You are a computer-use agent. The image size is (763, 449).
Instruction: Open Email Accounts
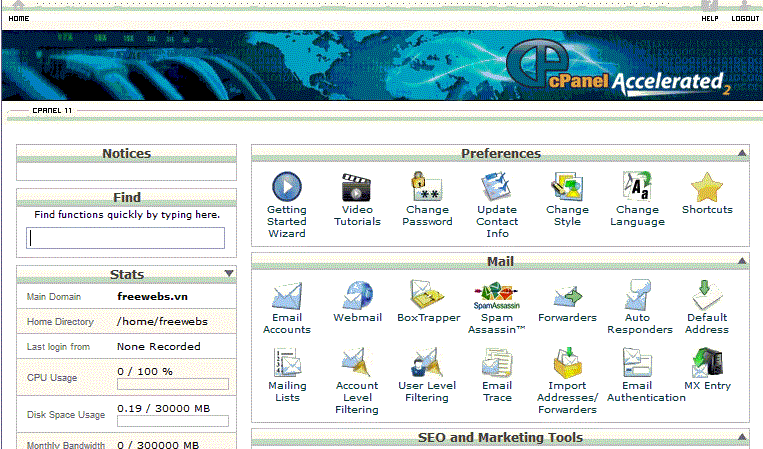287,297
